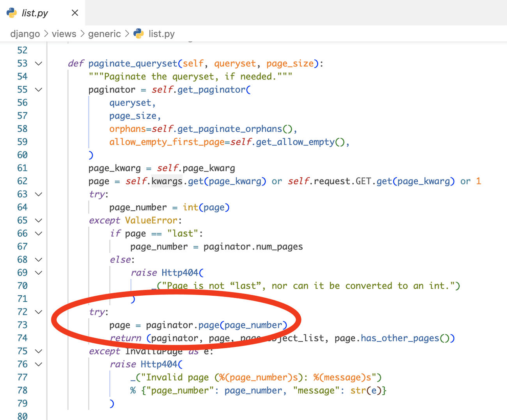The image size is (507, 420).
Task: Fold the else block at line 68
Action: pos(39,259)
